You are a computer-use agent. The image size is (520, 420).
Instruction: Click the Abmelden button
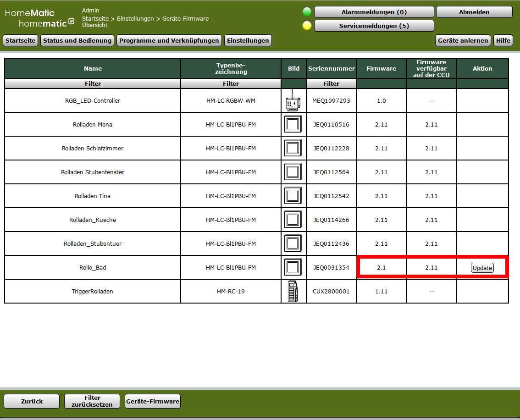[x=474, y=12]
